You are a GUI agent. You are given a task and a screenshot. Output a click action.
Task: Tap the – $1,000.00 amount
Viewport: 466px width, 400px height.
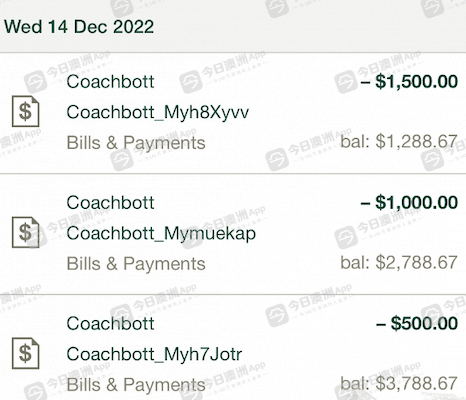(409, 203)
